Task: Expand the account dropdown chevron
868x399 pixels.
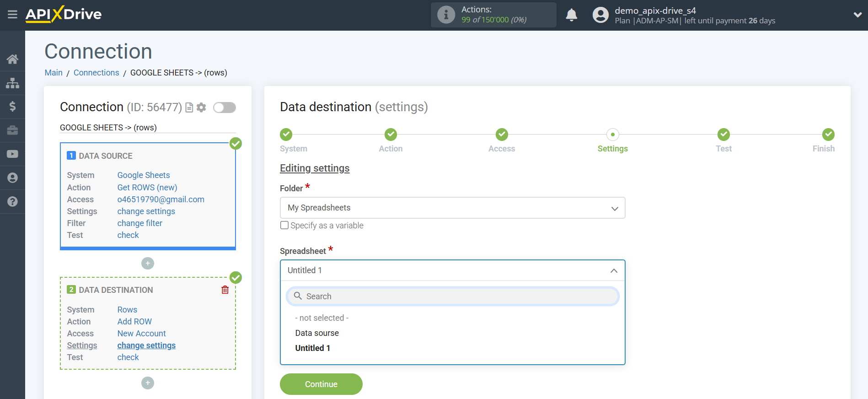Action: pos(857,15)
